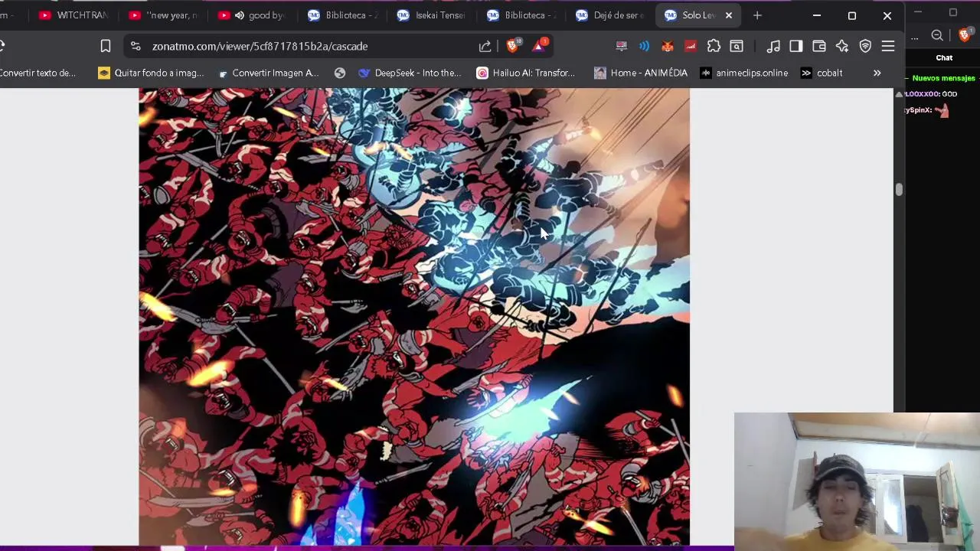Mute the 'good by' tab speaker icon
Image resolution: width=980 pixels, height=551 pixels.
(240, 15)
